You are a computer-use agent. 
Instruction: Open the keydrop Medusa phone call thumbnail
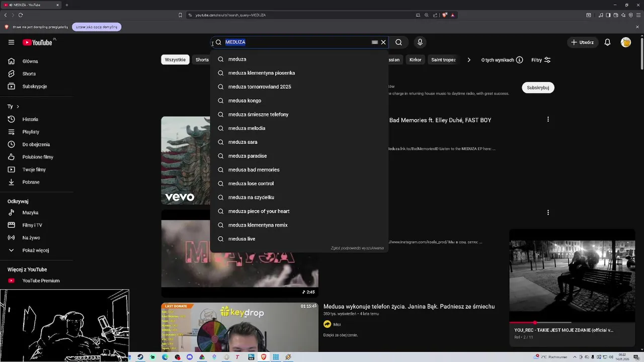tap(239, 327)
